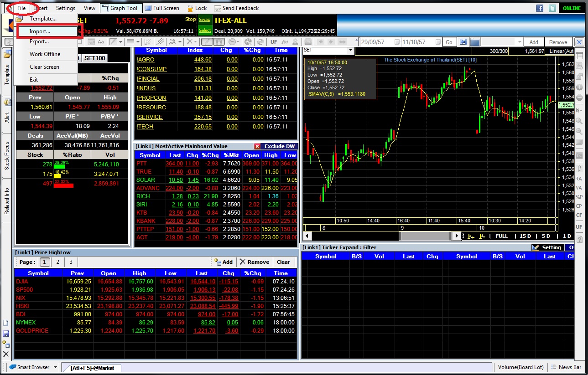The width and height of the screenshot is (588, 375).
Task: Expand the empty combo box beside Add
Action: tap(519, 42)
